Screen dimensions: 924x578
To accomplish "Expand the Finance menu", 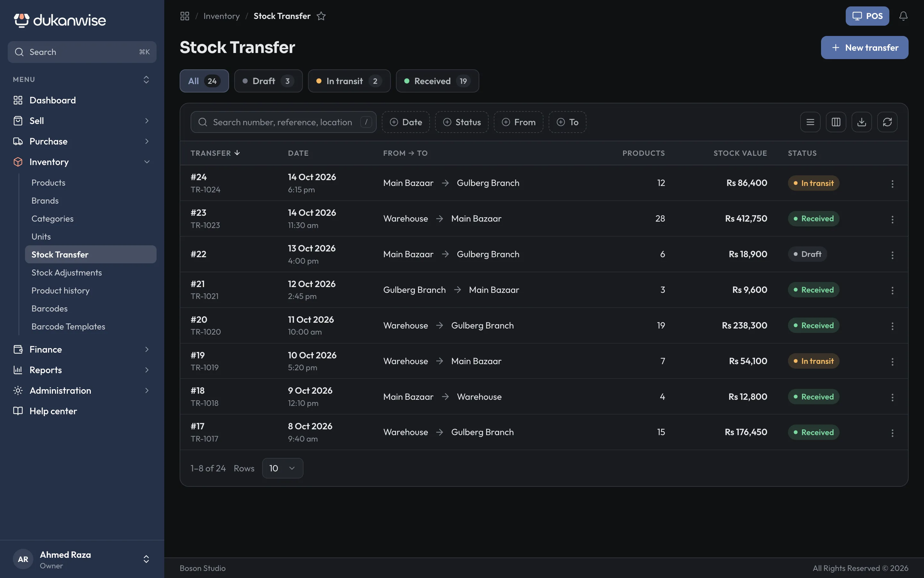I will coord(82,349).
